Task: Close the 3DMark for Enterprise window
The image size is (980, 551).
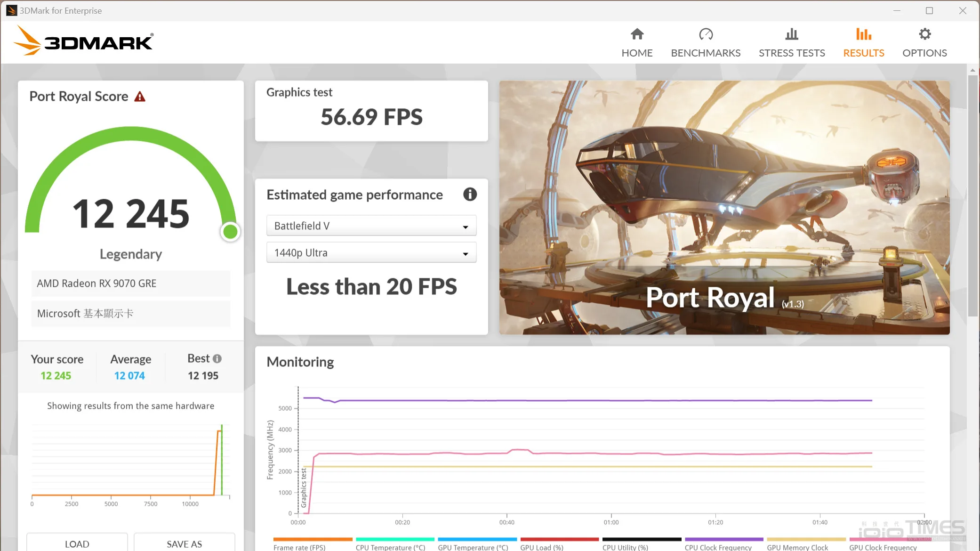Action: coord(963,10)
